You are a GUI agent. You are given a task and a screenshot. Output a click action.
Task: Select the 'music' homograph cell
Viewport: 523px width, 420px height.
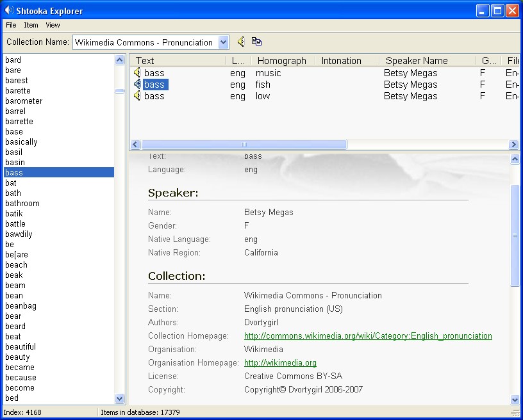coord(268,73)
